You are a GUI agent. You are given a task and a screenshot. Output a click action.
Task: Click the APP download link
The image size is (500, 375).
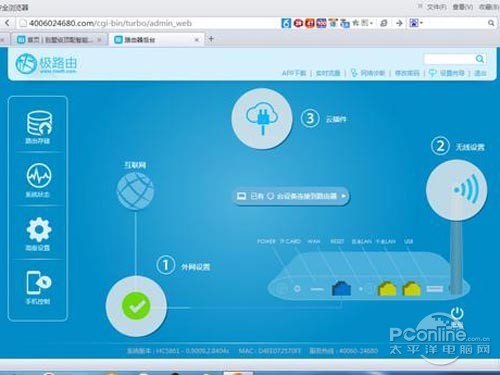click(x=294, y=73)
